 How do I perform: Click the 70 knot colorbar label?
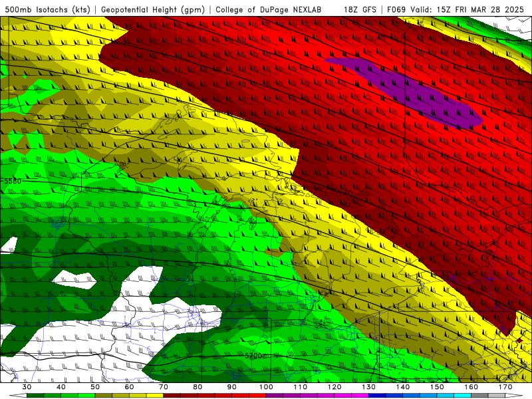click(164, 387)
